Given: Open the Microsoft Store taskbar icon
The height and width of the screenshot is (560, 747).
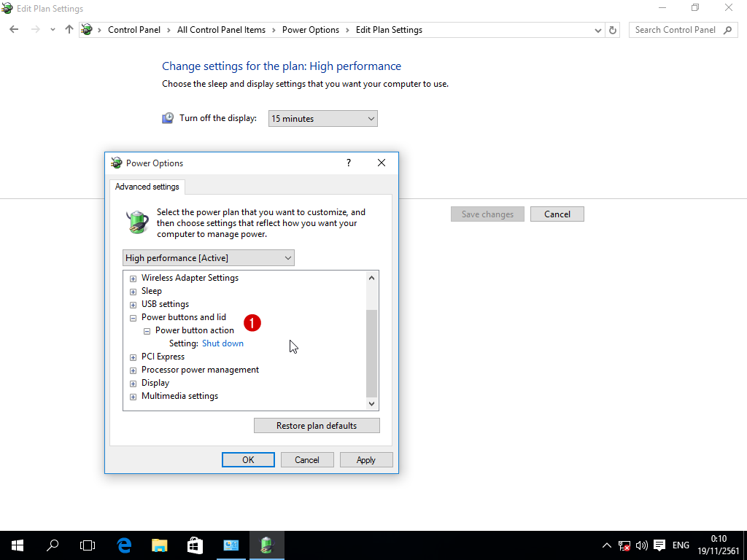Looking at the screenshot, I should pos(195,545).
